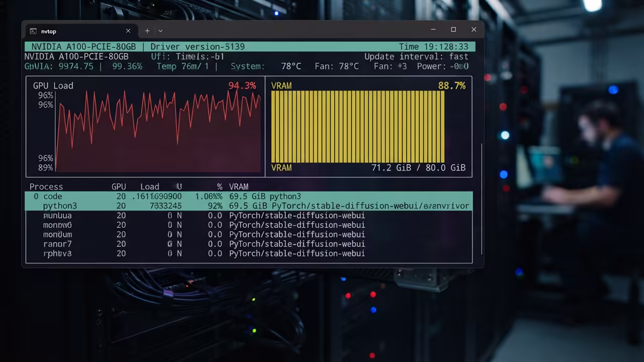Click the 99.36% utilization value
This screenshot has width=644, height=362.
127,66
